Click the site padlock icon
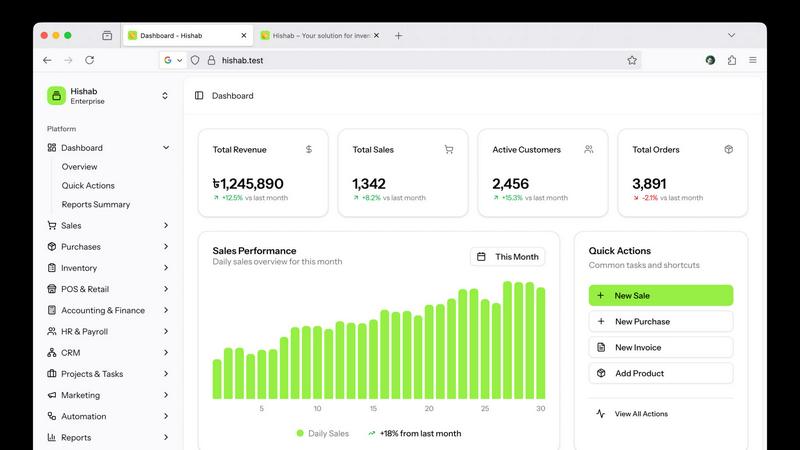The width and height of the screenshot is (800, 450). (211, 60)
